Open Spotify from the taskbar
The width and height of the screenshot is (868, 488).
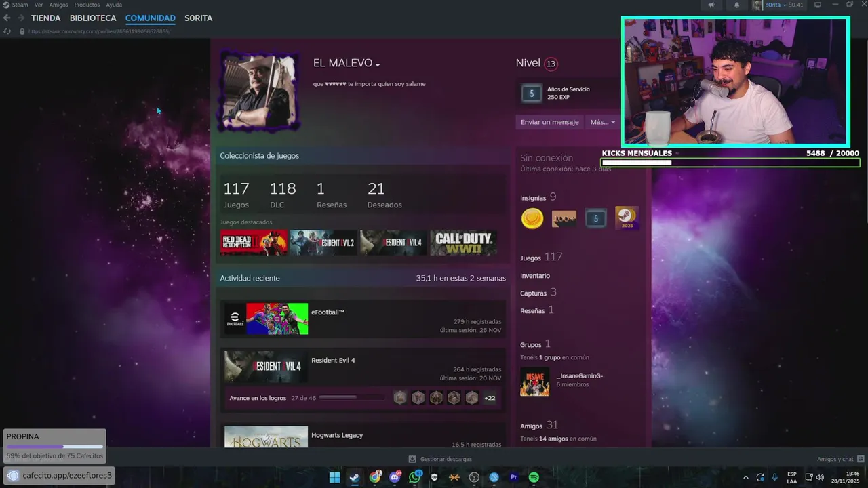point(534,477)
